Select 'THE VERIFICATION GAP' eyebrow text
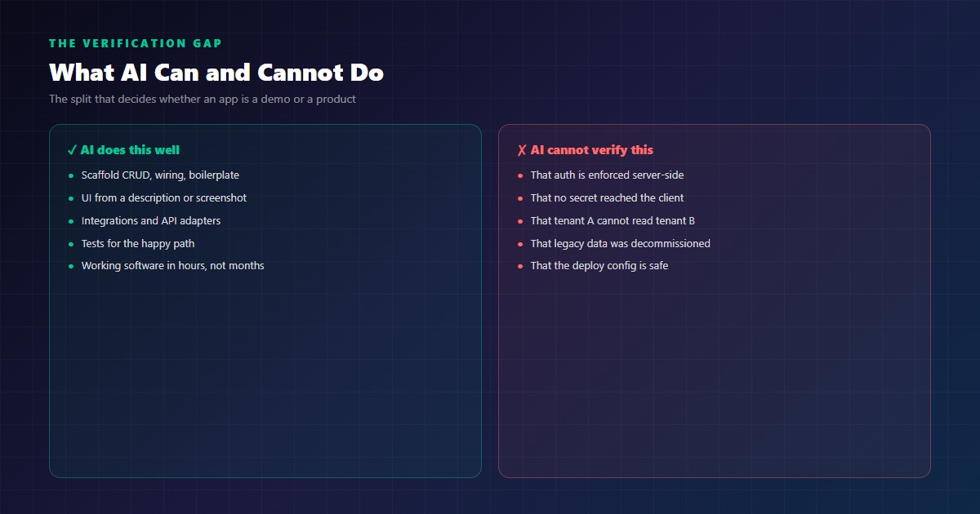980x514 pixels. (136, 43)
